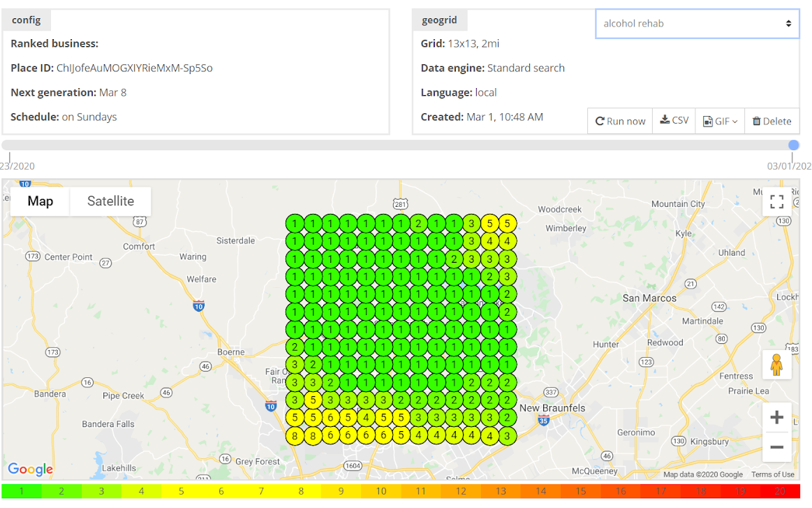Click the San Marcos city label on map
Viewport: 812px width, 508px height.
click(649, 298)
